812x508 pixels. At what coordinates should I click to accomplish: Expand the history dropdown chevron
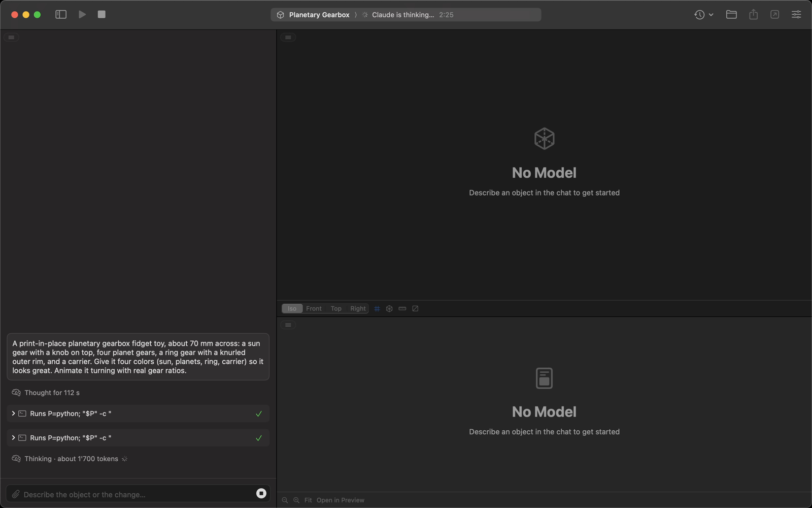[711, 15]
